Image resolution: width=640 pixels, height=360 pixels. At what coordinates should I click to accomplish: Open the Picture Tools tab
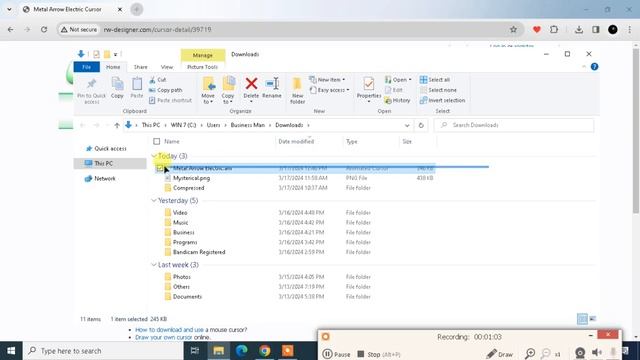coord(202,67)
